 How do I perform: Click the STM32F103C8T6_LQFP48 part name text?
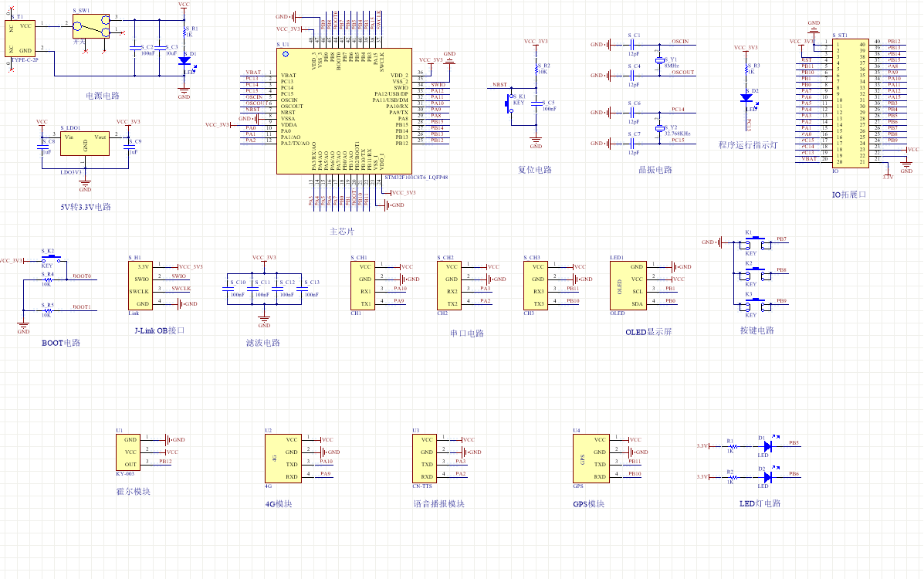[x=416, y=178]
